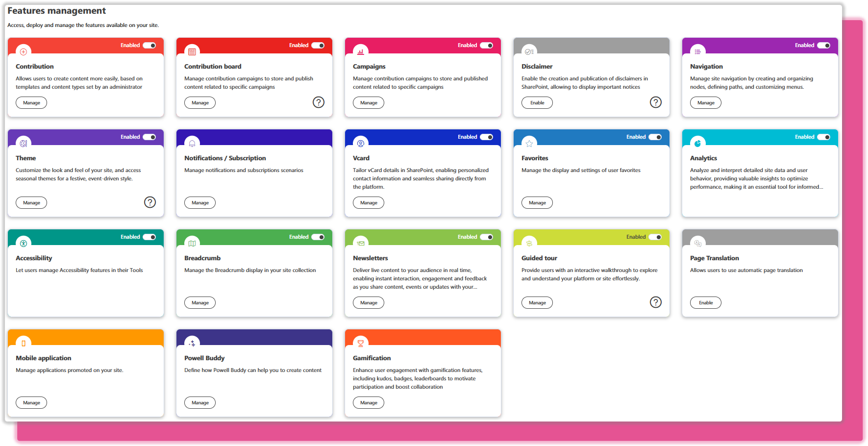Screen dimensions: 868x446
Task: Open help for Contribution board
Action: point(319,102)
